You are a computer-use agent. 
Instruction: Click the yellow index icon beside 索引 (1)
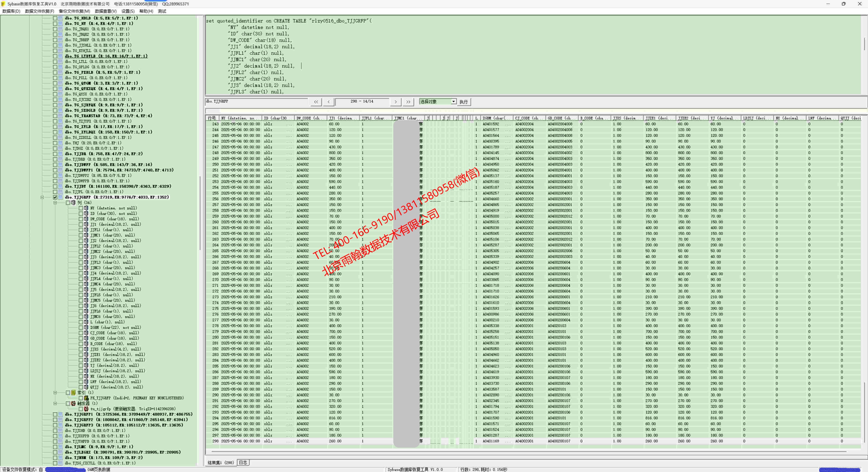73,392
